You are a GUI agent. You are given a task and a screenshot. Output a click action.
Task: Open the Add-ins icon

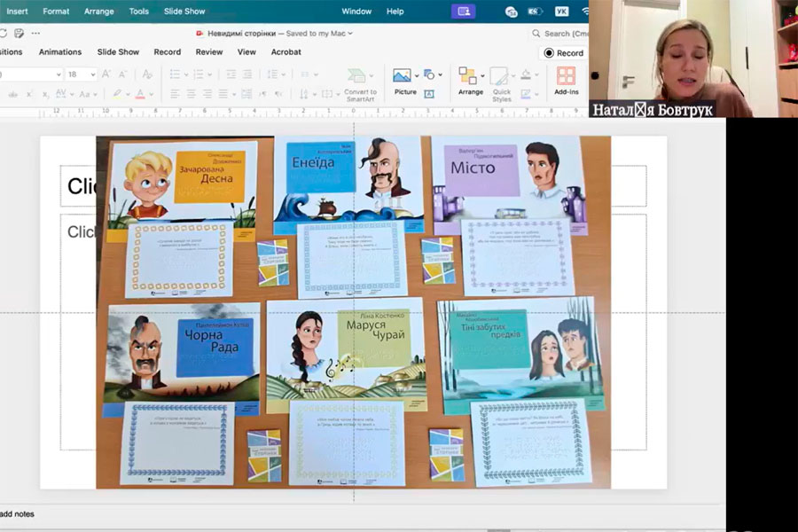[567, 78]
